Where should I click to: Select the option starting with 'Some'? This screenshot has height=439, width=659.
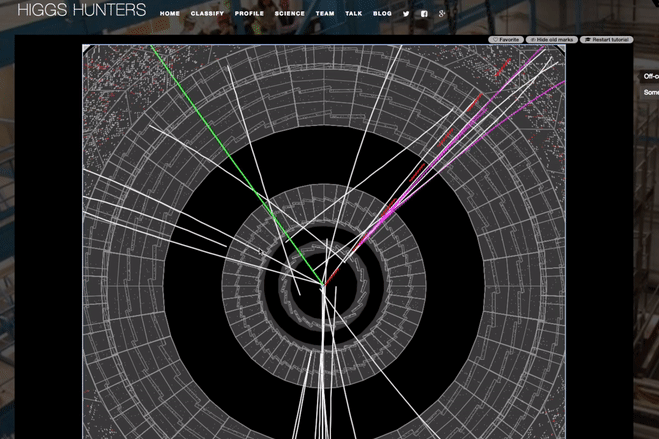point(650,92)
